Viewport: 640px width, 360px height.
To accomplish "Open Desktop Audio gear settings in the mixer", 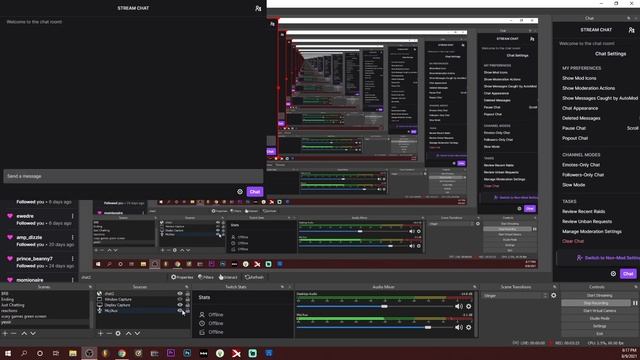I will pos(469,306).
